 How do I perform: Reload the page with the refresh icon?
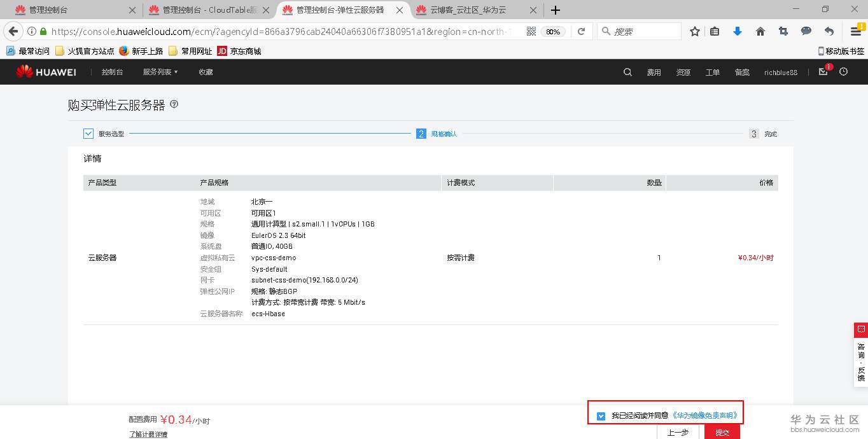pos(581,31)
